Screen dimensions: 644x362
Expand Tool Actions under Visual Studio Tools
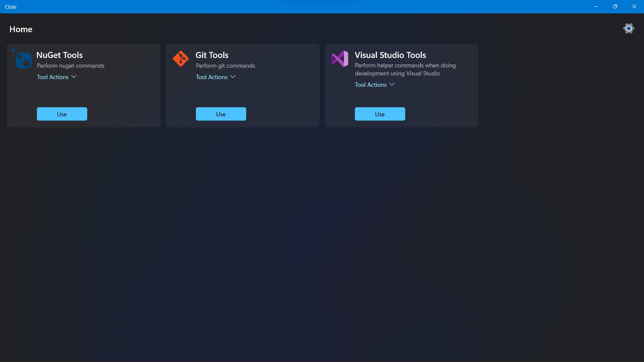(x=371, y=85)
